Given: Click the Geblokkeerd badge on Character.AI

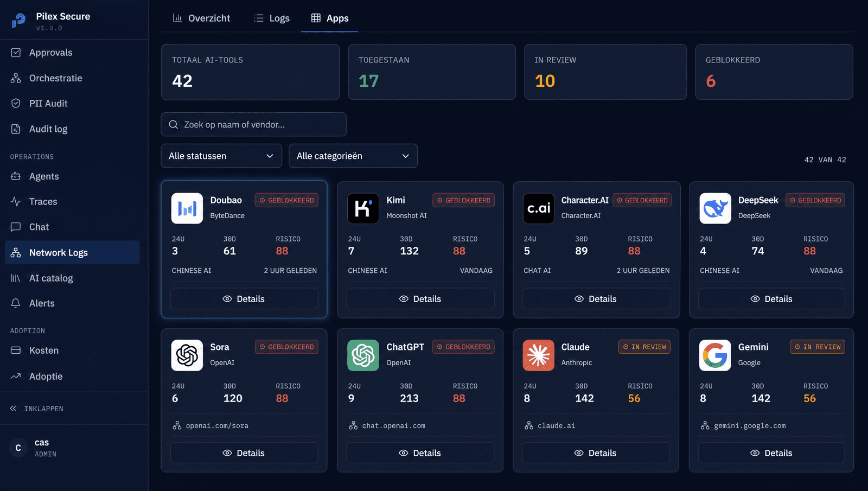Looking at the screenshot, I should 642,200.
